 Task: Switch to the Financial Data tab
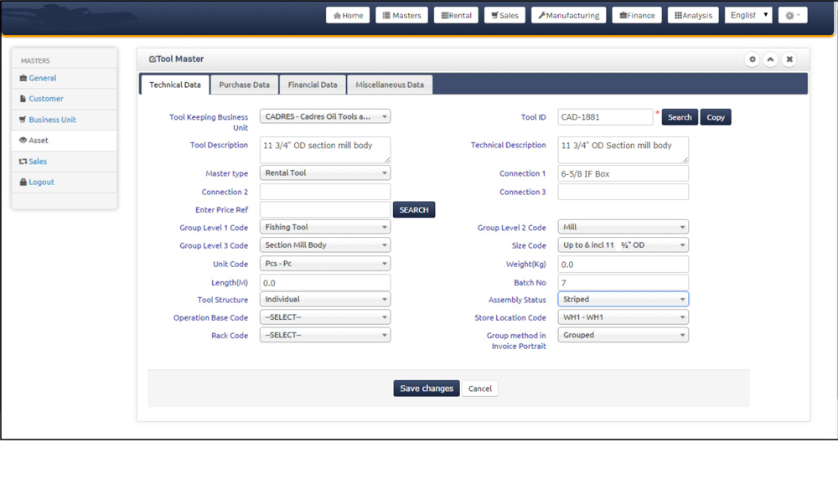[x=313, y=85]
